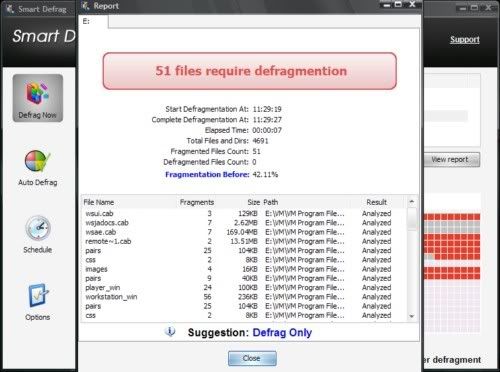Click the Defrag Now icon in sidebar

(38, 98)
